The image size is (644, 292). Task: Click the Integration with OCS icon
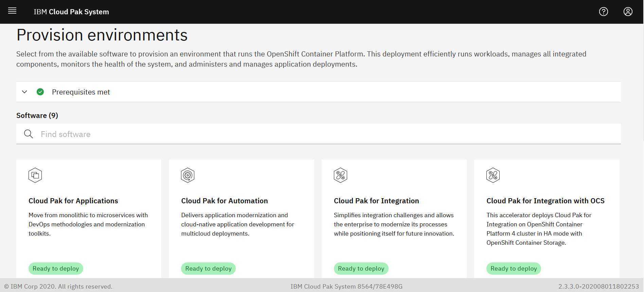coord(493,175)
